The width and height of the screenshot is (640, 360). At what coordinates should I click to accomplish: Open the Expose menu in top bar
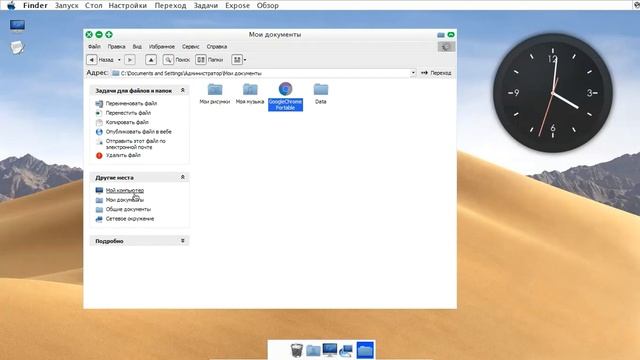237,5
